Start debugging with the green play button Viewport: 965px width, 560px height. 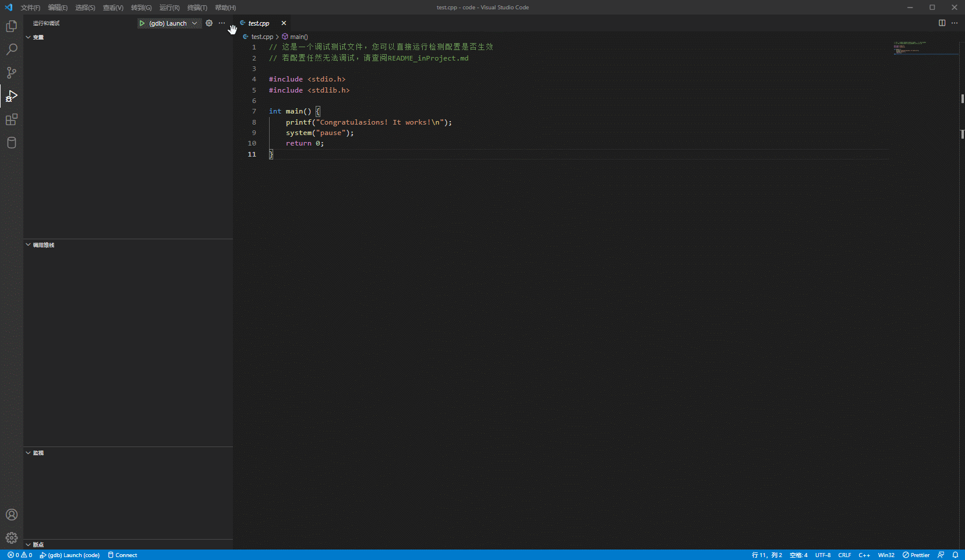(x=142, y=23)
